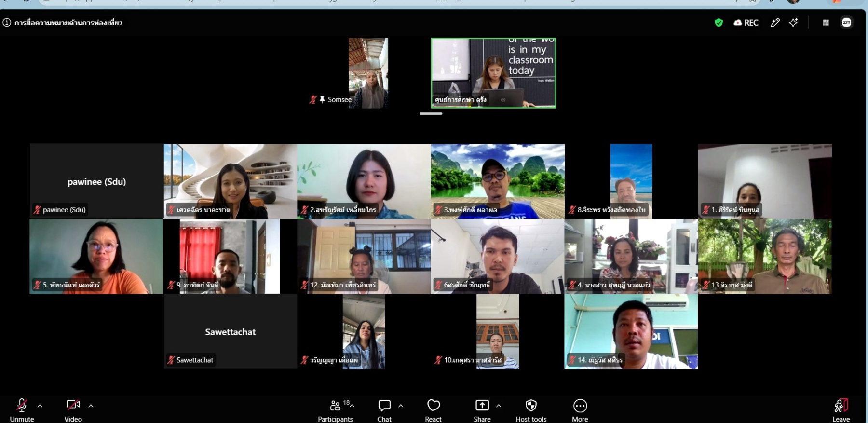The image size is (868, 423).
Task: Expand the arrow beside Share
Action: click(499, 406)
